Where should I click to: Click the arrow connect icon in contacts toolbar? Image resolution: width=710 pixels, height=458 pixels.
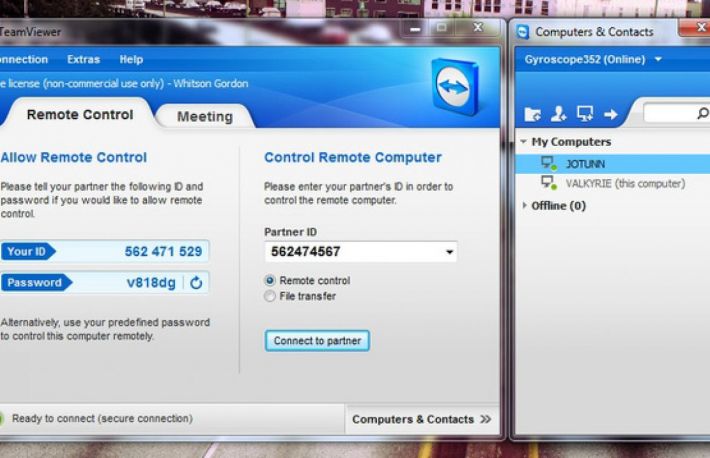coord(610,114)
